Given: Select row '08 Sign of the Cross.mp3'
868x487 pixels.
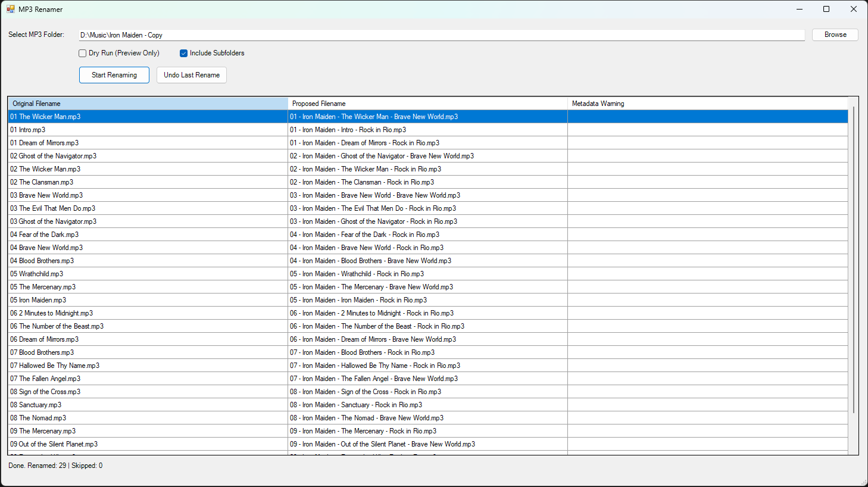Looking at the screenshot, I should point(427,392).
